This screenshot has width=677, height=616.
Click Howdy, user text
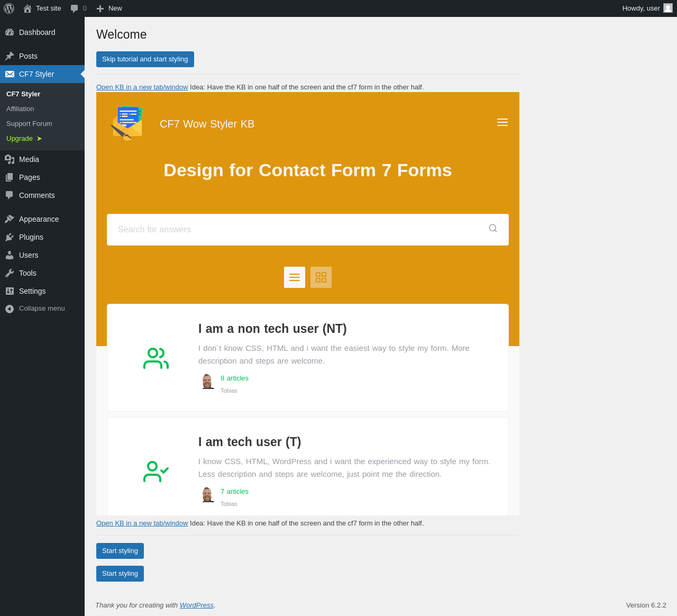641,8
